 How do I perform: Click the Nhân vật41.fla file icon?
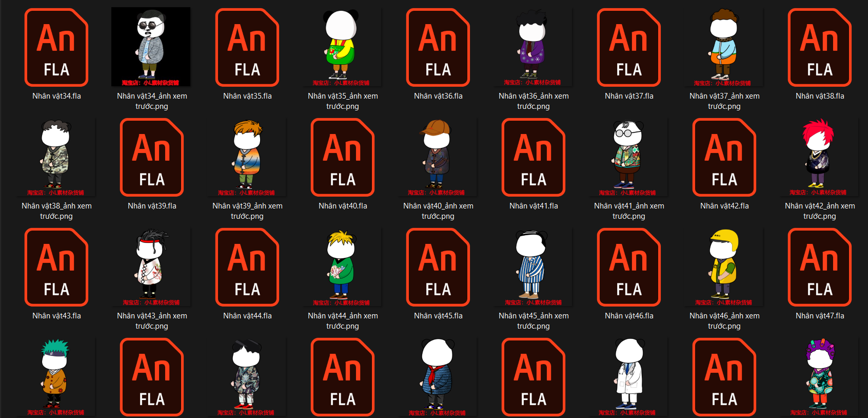click(x=534, y=157)
